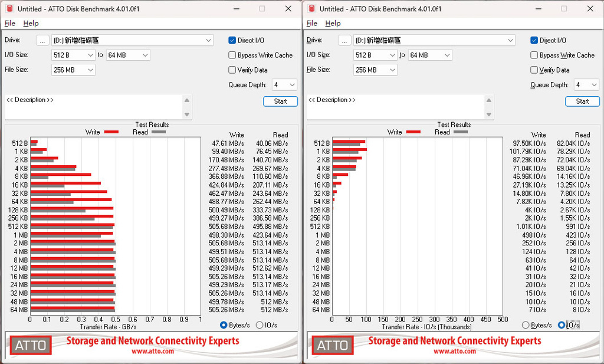Click Start button in left window
Image resolution: width=604 pixels, height=364 pixels.
point(280,101)
